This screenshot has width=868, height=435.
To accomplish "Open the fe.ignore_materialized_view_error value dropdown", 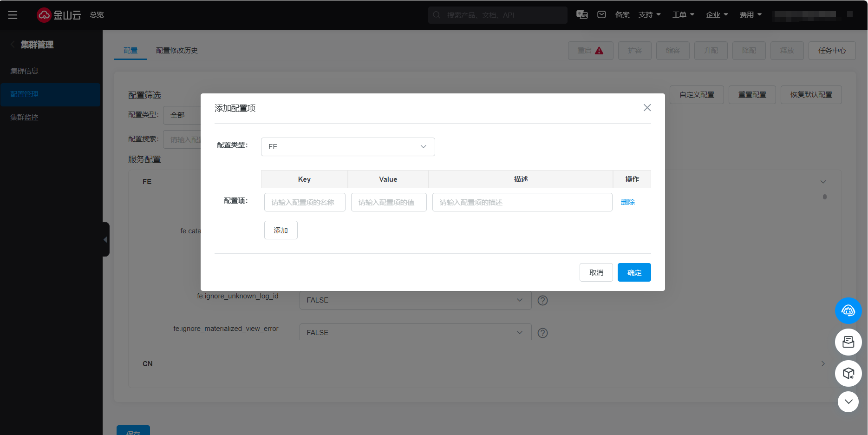I will [x=415, y=333].
